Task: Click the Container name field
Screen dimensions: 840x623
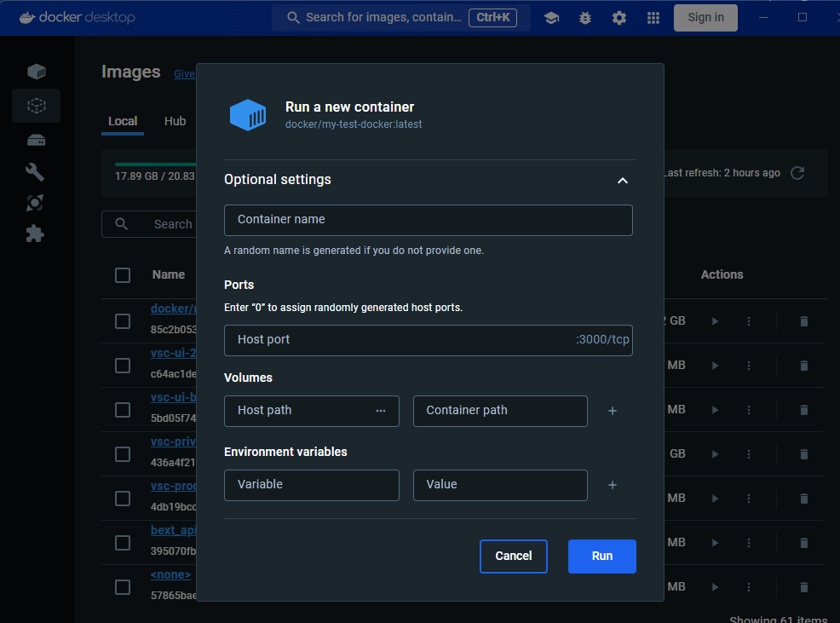Action: coord(428,221)
